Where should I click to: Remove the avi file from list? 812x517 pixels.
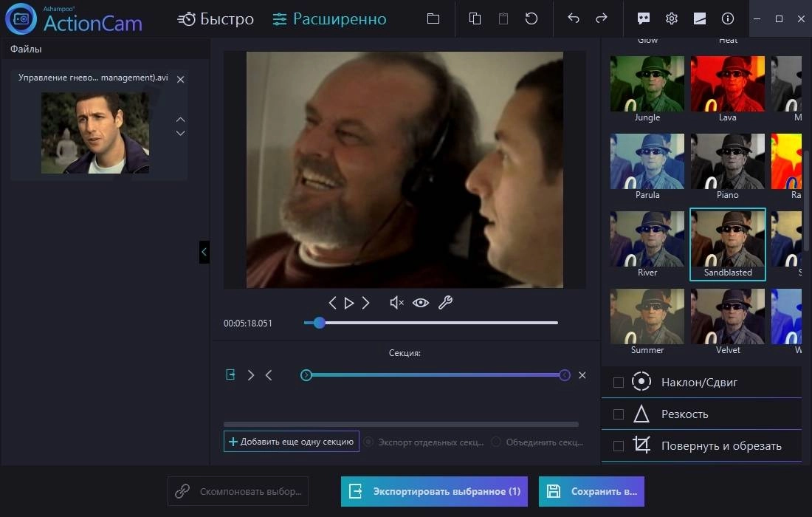pos(180,79)
